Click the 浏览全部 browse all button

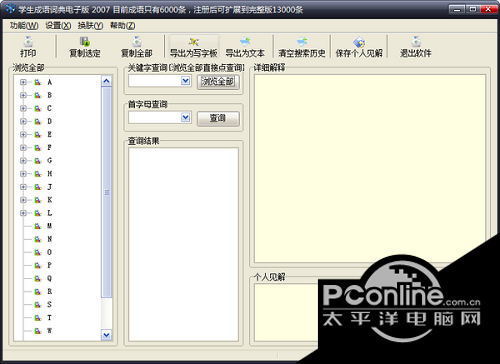tap(218, 82)
